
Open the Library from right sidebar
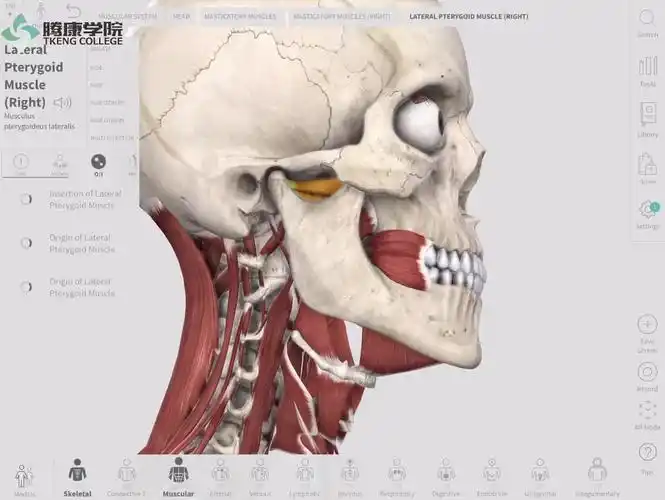(647, 120)
